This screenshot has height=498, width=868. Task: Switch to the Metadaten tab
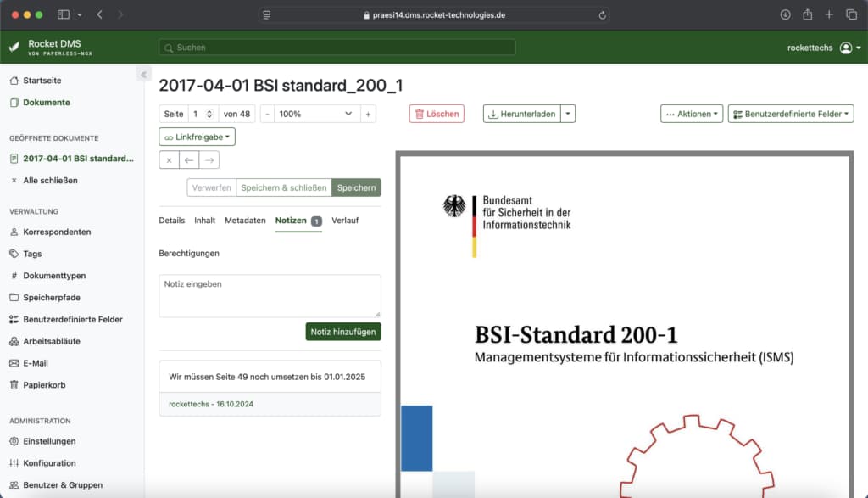245,221
